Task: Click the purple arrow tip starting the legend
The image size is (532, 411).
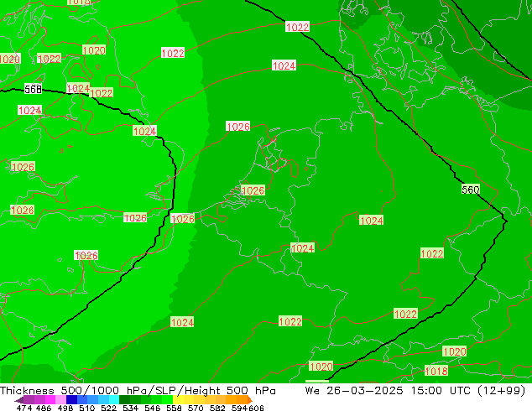Action: click(18, 400)
